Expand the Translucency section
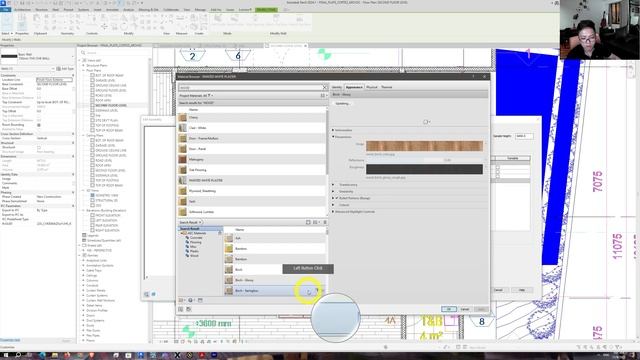Viewport: 640px width, 360px height. (333, 185)
